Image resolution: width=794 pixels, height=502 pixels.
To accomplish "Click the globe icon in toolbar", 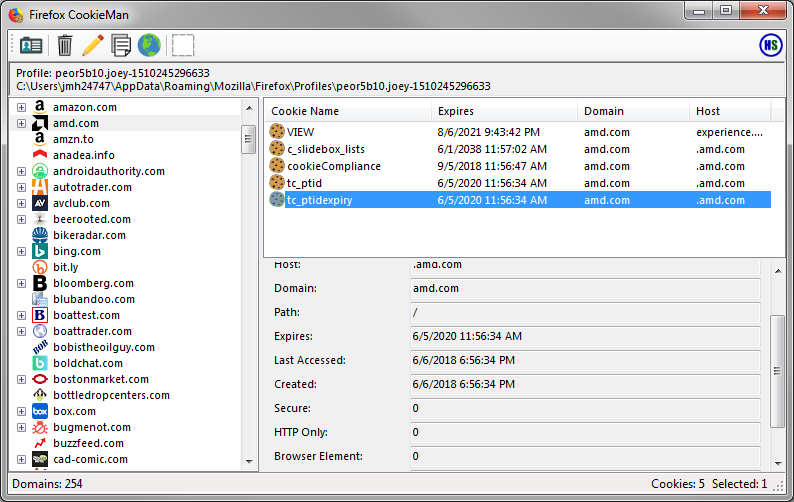I will [149, 45].
